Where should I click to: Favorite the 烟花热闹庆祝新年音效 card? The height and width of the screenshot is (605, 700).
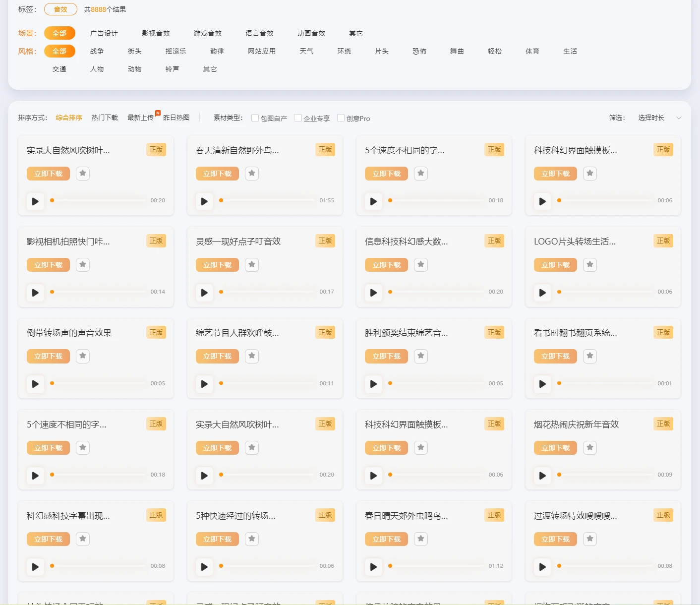click(590, 448)
